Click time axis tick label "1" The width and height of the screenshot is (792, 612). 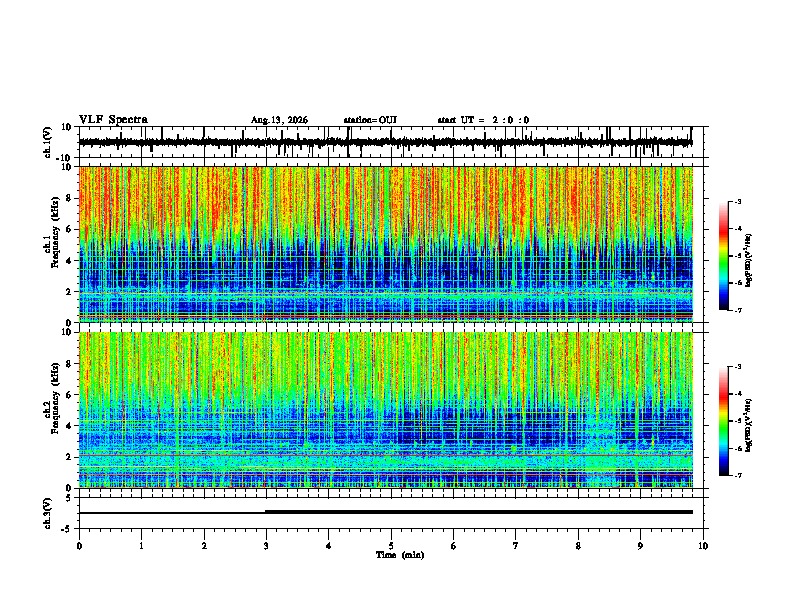pyautogui.click(x=141, y=546)
